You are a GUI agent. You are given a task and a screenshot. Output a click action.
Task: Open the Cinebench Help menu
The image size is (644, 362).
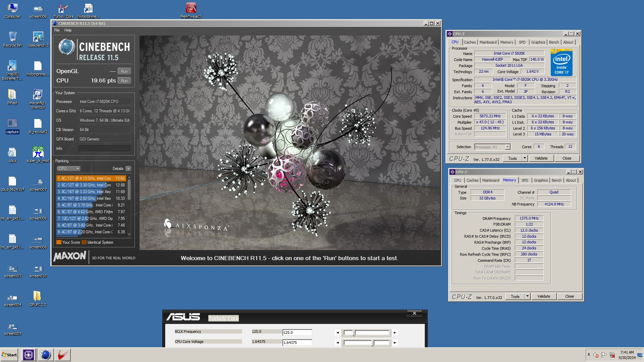coord(68,30)
